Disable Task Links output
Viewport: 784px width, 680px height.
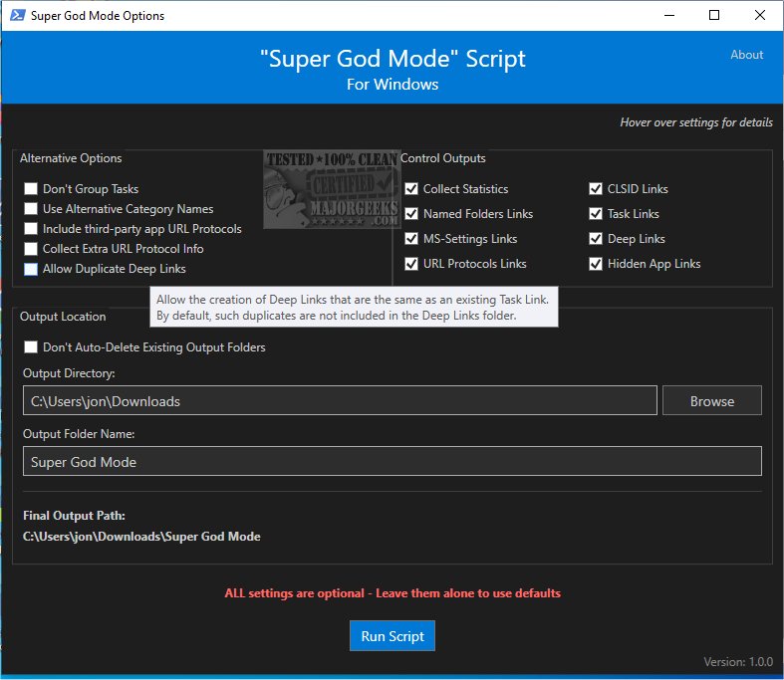click(596, 214)
